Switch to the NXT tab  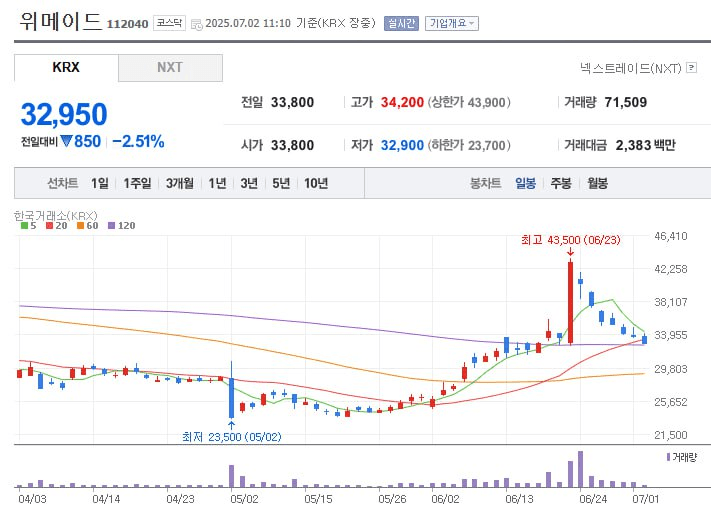[x=170, y=68]
